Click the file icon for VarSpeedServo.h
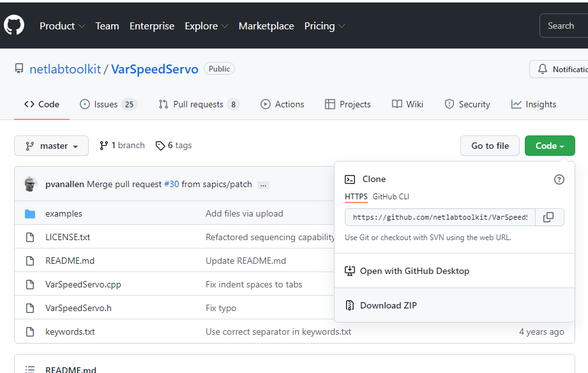 coord(30,308)
